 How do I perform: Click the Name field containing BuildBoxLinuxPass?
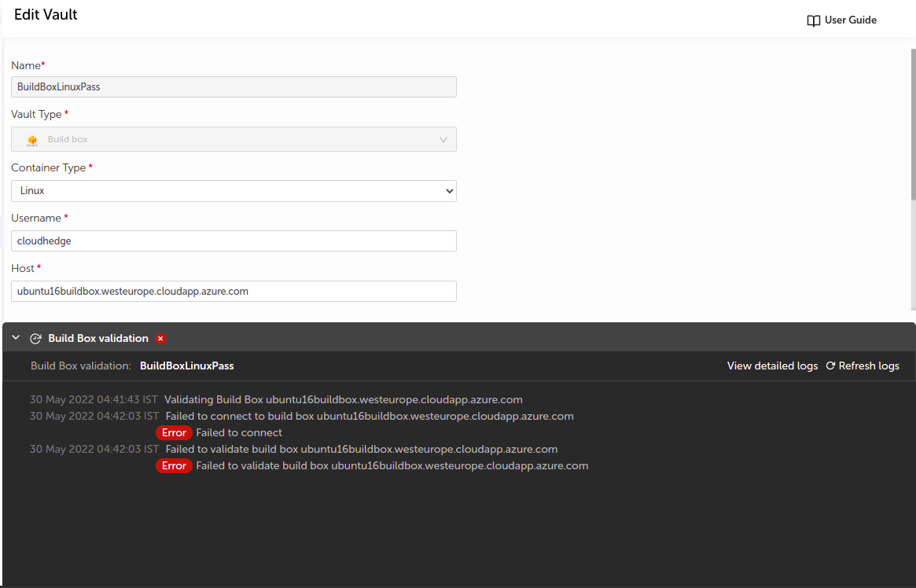tap(234, 87)
